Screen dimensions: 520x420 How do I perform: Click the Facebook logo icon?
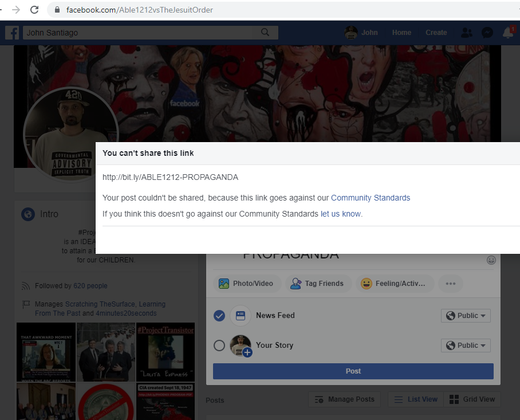point(12,33)
